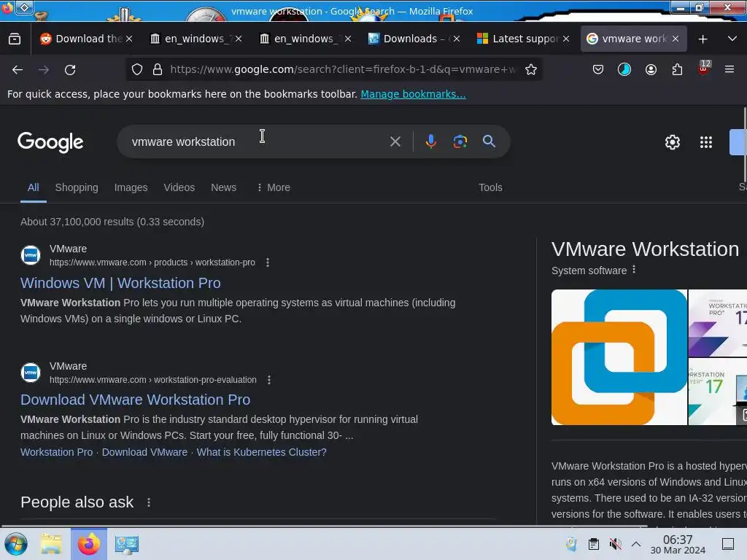Image resolution: width=747 pixels, height=560 pixels.
Task: Open the tracking protection shield icon
Action: click(137, 69)
